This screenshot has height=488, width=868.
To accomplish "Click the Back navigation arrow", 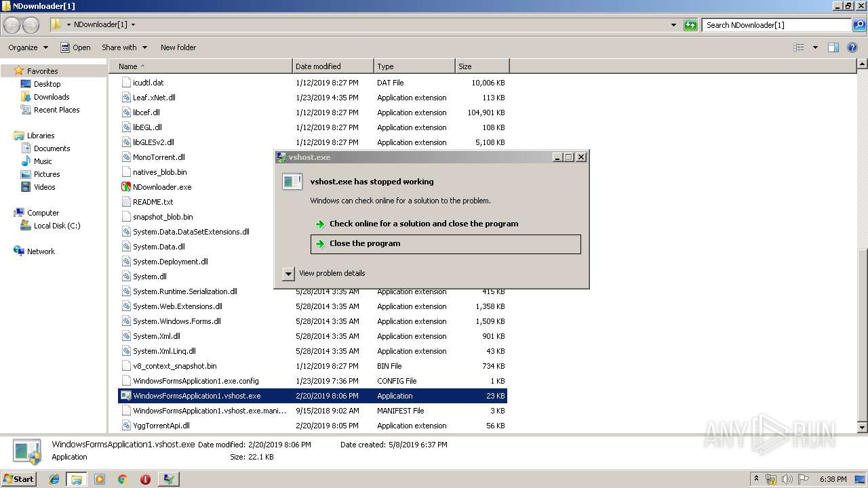I will [x=12, y=25].
